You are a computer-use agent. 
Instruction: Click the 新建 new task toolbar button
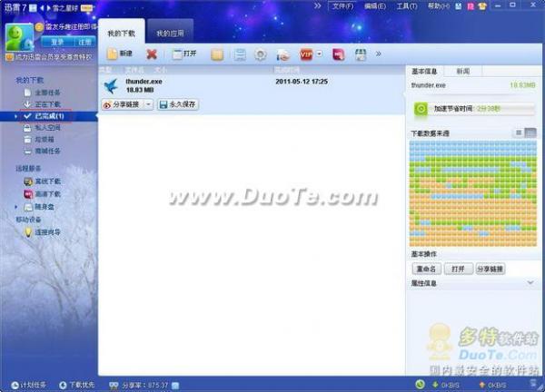tap(120, 54)
